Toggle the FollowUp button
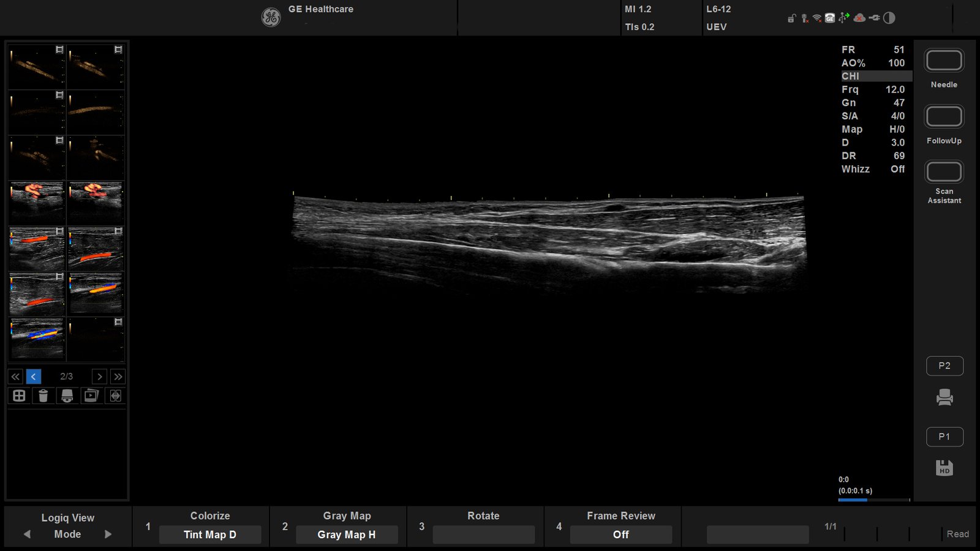Screen dimensions: 980x551 [x=944, y=117]
